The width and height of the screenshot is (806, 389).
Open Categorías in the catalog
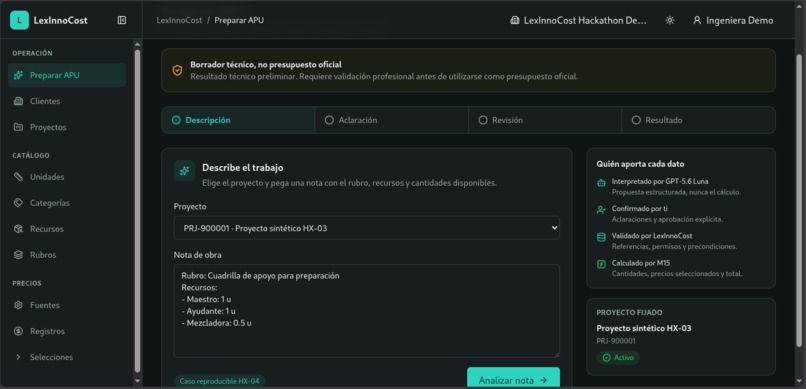click(67, 203)
